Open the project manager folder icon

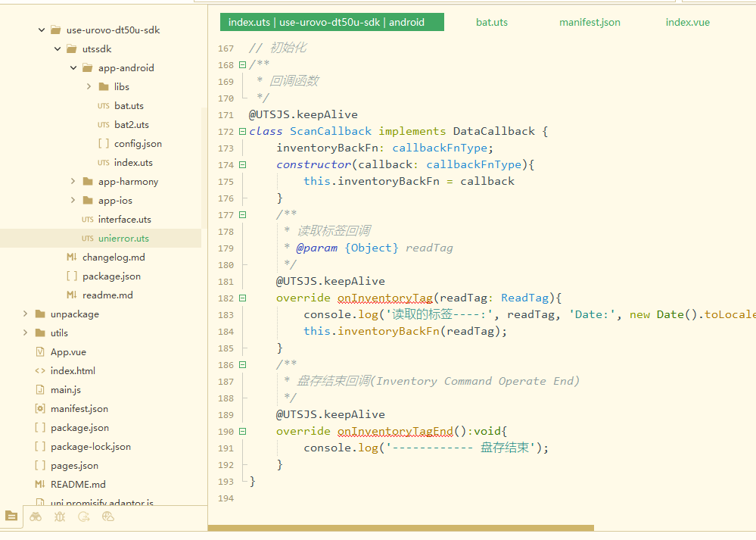tap(11, 517)
